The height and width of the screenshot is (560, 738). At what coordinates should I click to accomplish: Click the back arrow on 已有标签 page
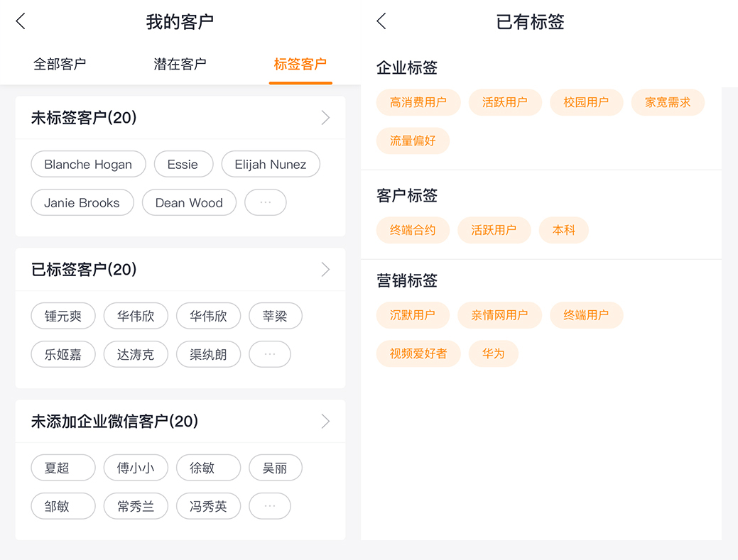pos(381,21)
